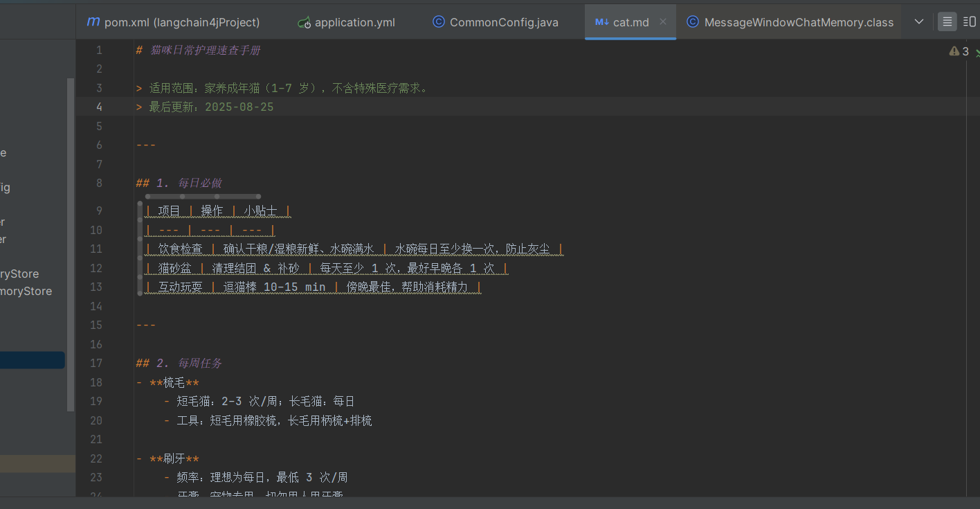Click the Maven icon on pom.xml tab

pos(93,22)
